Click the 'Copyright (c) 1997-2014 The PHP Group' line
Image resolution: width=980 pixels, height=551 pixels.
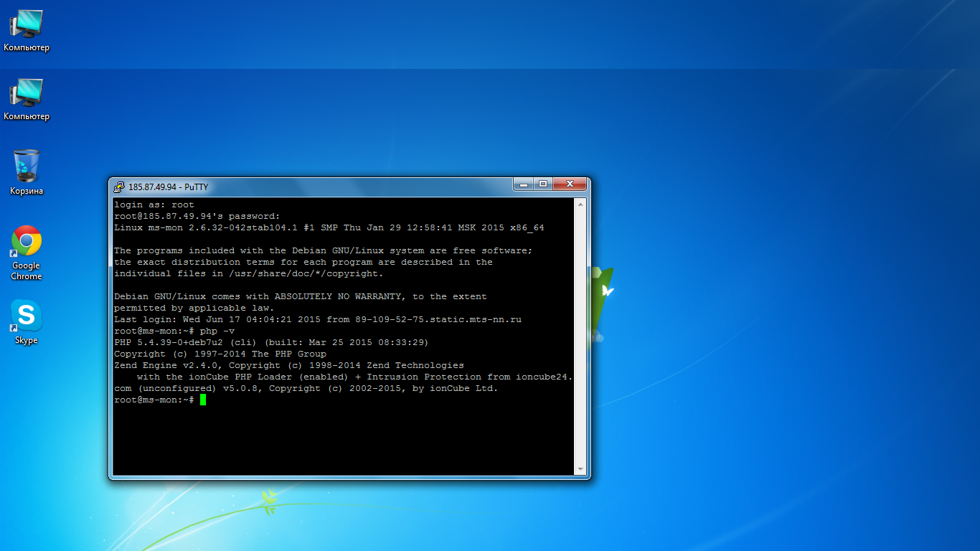point(220,354)
